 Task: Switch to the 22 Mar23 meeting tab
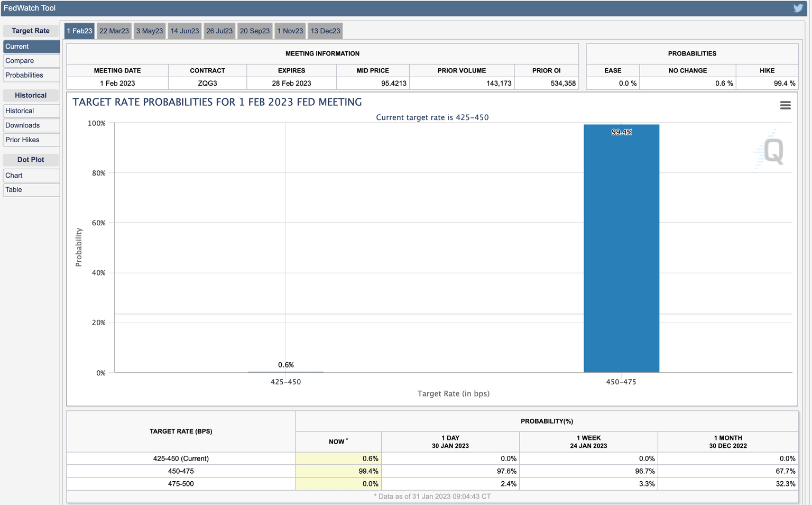[114, 31]
